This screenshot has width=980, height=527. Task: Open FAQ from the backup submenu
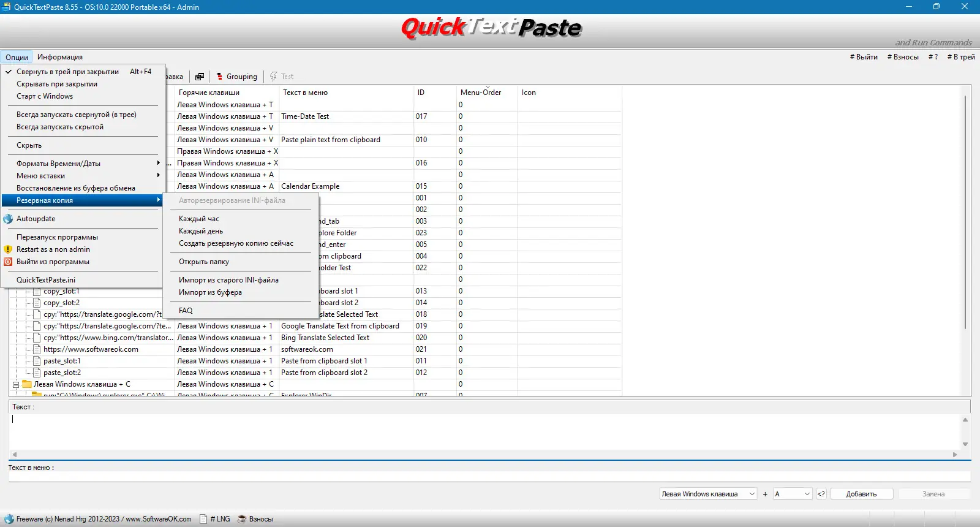pyautogui.click(x=241, y=311)
